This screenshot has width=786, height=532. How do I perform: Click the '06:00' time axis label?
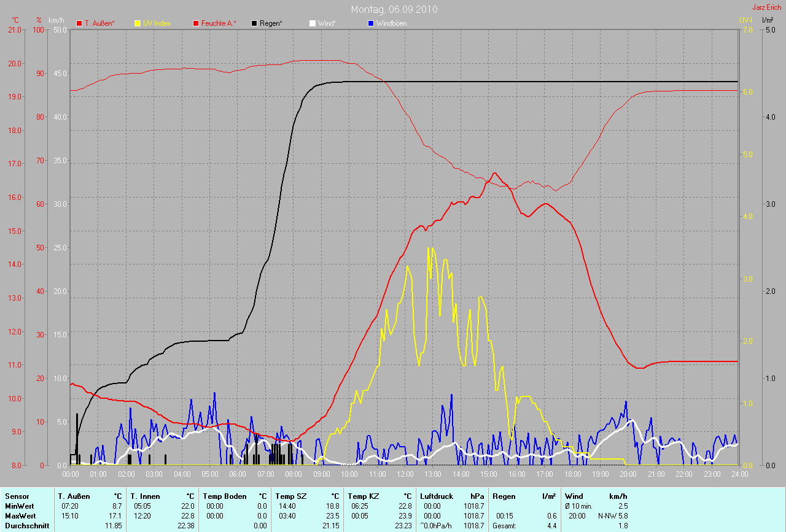click(238, 474)
